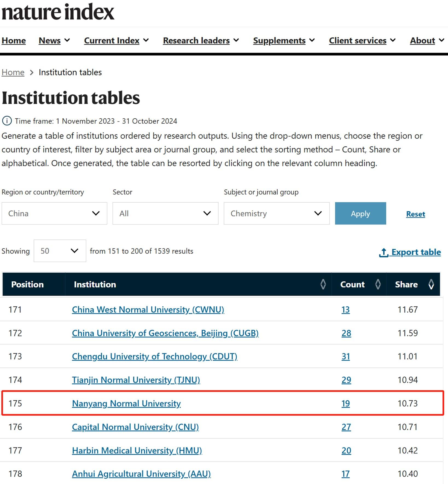Open the Home menu item
Viewport: 448px width, 484px height.
[14, 40]
